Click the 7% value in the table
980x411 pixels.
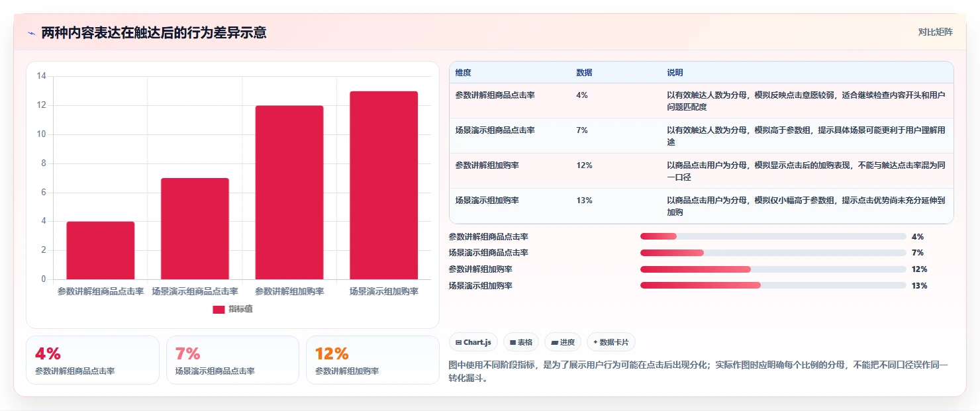(582, 130)
